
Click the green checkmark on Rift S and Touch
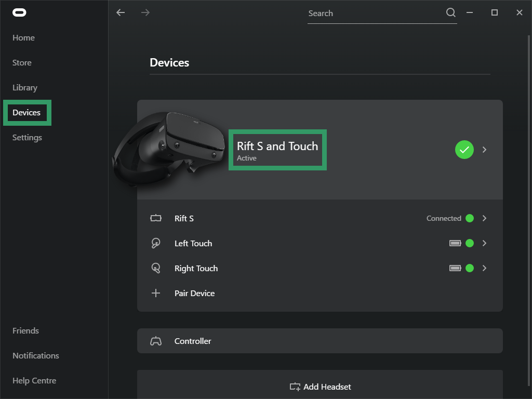[464, 150]
